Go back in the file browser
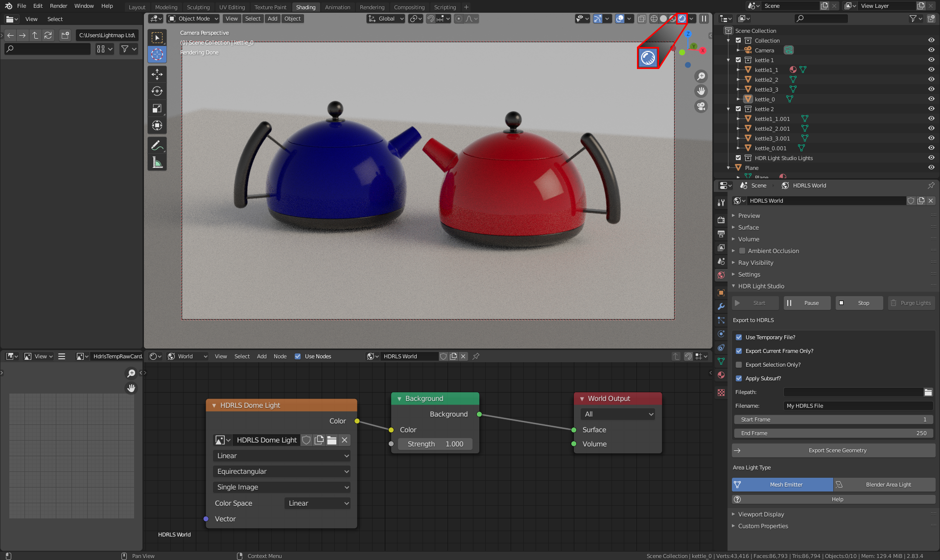Image resolution: width=940 pixels, height=560 pixels. (x=10, y=35)
